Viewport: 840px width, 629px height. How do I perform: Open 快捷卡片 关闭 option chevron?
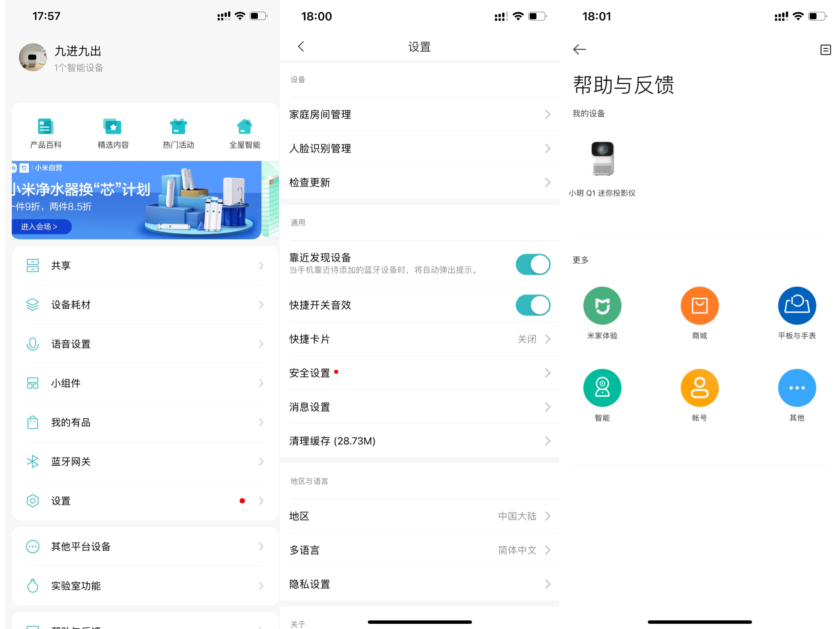(x=548, y=339)
